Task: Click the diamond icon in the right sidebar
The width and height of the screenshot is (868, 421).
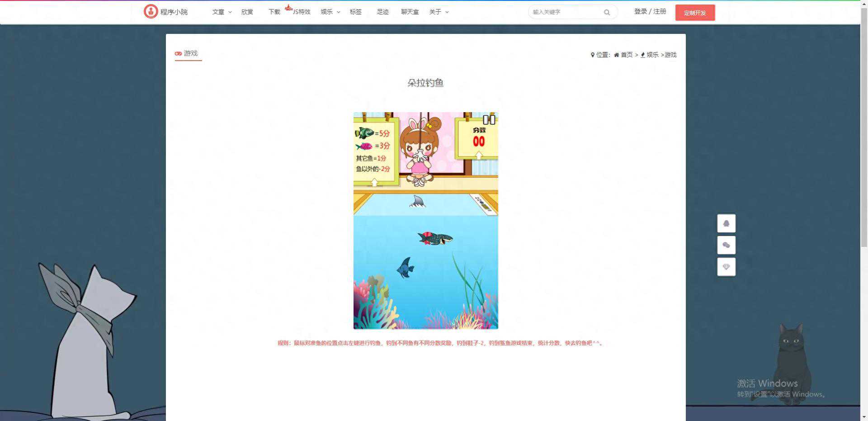Action: [726, 266]
